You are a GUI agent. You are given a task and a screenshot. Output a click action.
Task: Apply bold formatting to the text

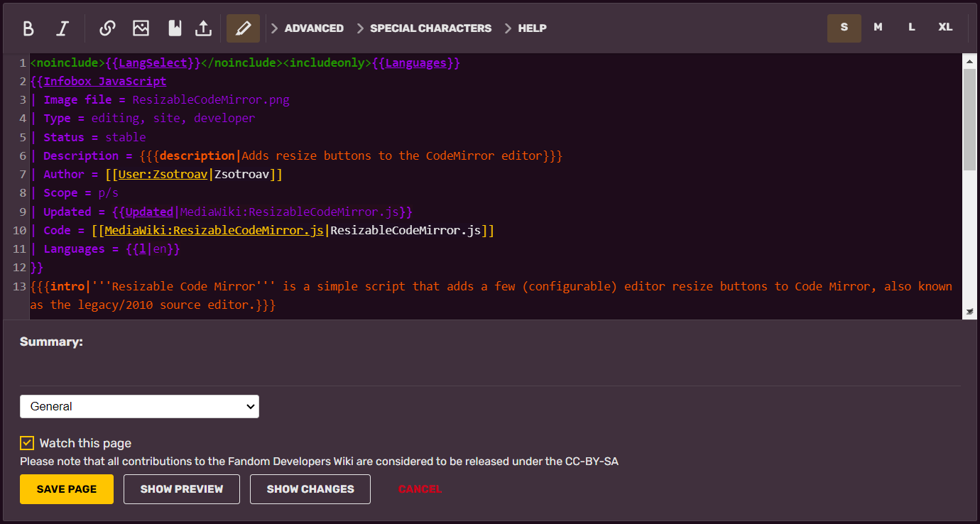coord(28,28)
